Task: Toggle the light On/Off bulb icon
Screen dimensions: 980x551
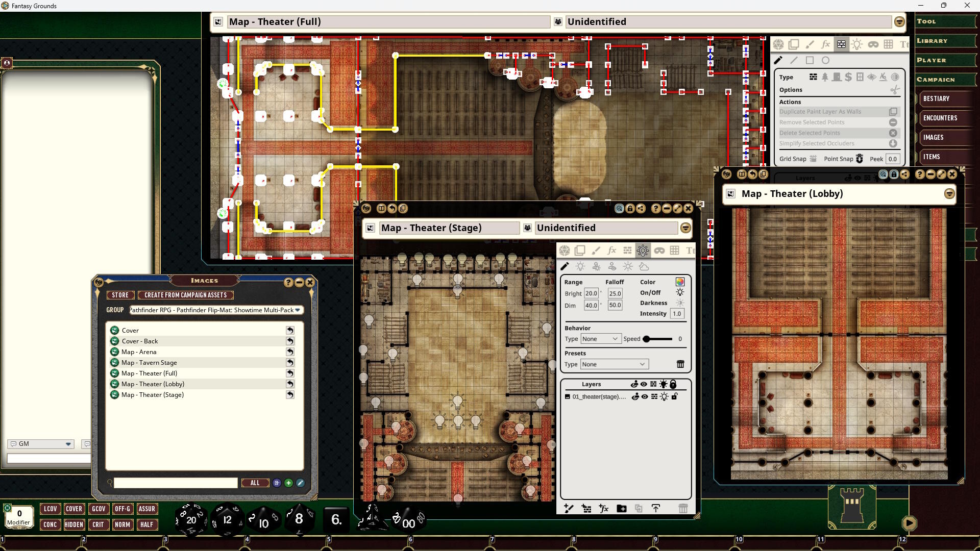Action: pos(680,292)
